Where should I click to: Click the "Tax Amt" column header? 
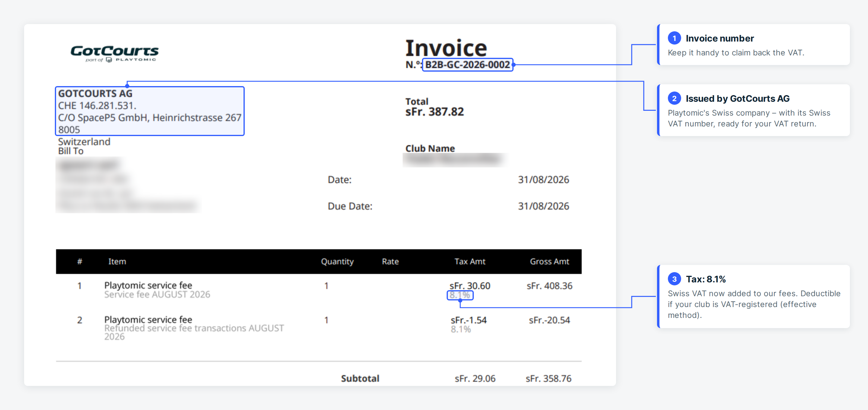(470, 262)
